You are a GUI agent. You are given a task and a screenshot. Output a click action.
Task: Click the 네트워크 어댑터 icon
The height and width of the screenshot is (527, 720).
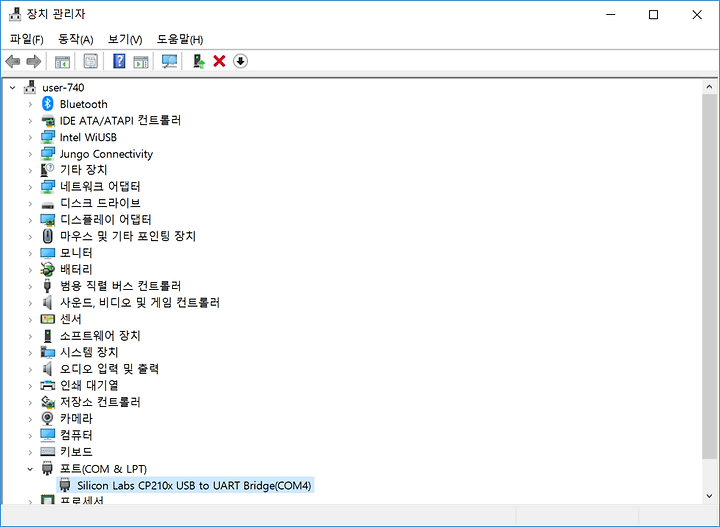48,186
